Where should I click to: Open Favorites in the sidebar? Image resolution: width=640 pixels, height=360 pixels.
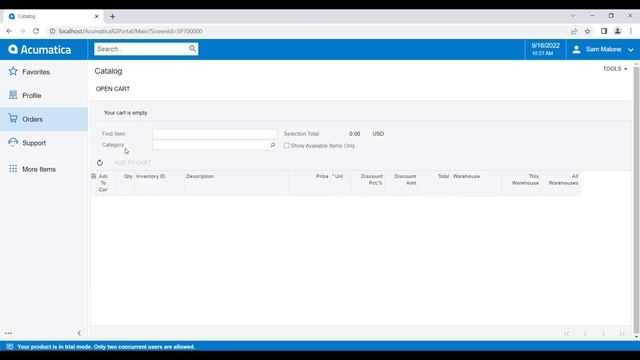pos(44,72)
